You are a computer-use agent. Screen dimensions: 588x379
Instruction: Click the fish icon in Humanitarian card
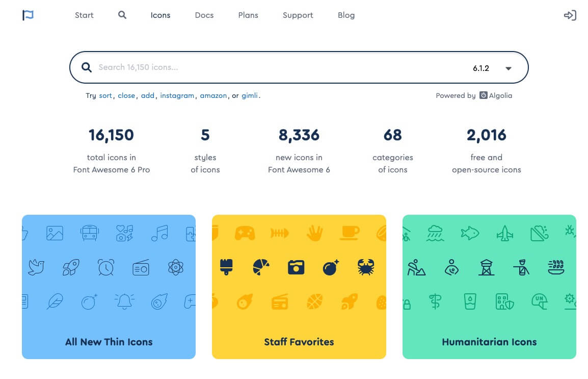point(470,233)
